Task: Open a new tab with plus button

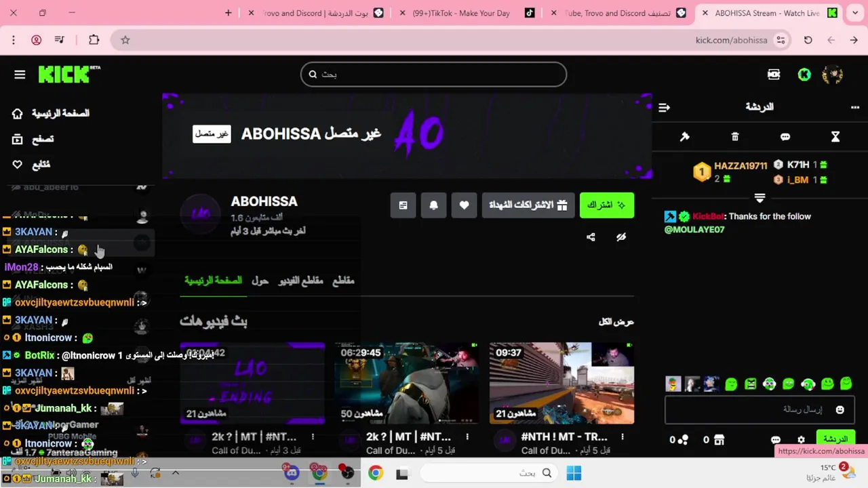Action: 228,13
